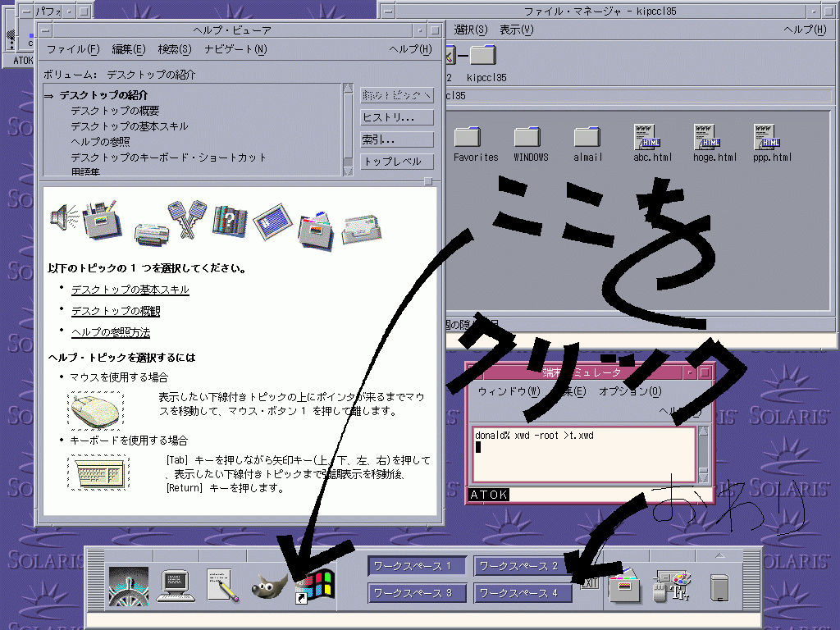Click the blue screen icon in the help page
840x630 pixels.
[x=272, y=221]
